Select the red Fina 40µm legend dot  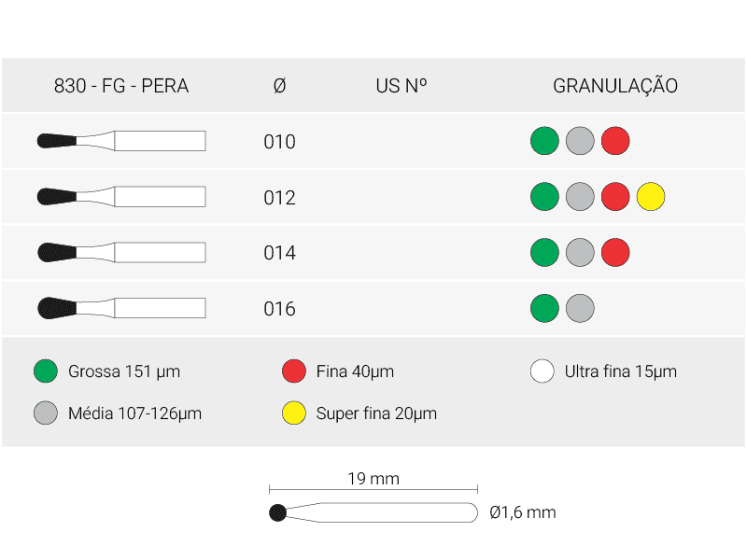tap(294, 371)
